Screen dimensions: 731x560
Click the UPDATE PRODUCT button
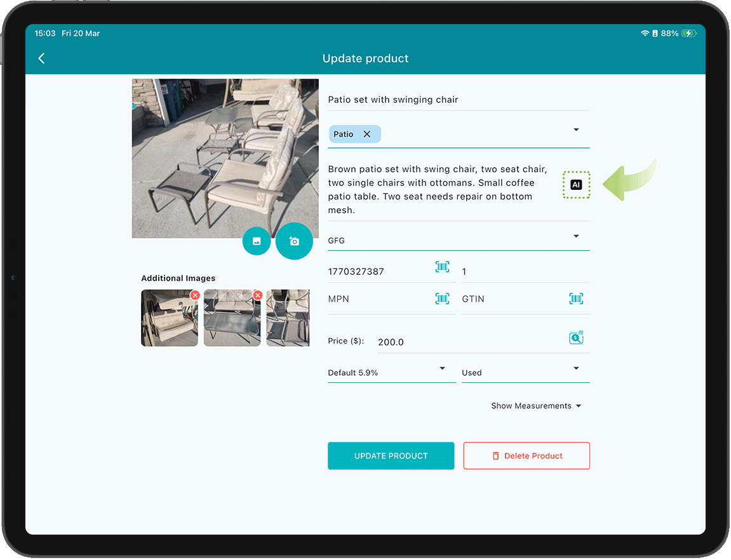[x=391, y=456]
